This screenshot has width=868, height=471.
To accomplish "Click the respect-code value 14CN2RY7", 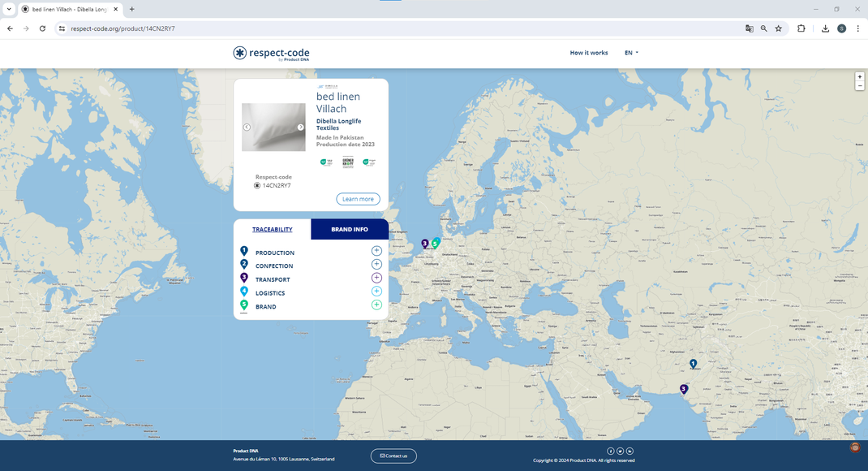I will click(x=277, y=186).
